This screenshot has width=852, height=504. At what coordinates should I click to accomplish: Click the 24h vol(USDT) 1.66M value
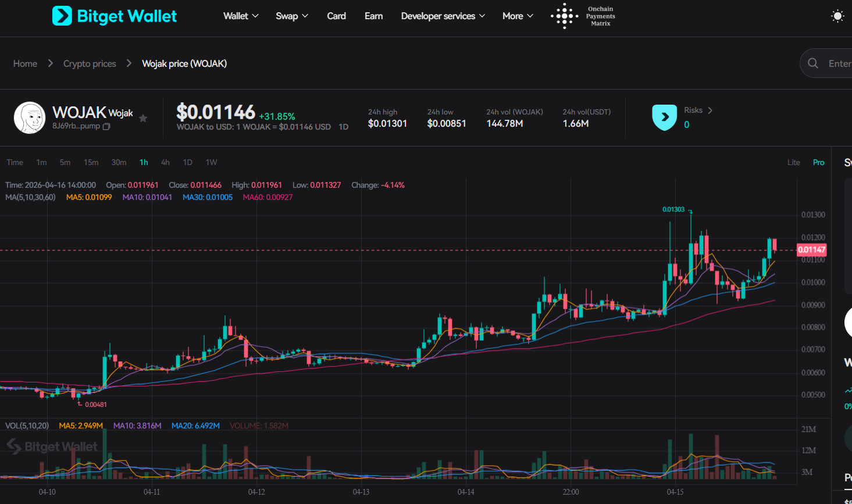576,123
